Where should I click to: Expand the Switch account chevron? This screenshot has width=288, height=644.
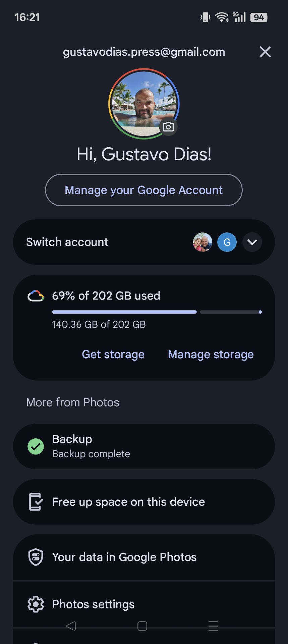click(x=252, y=242)
